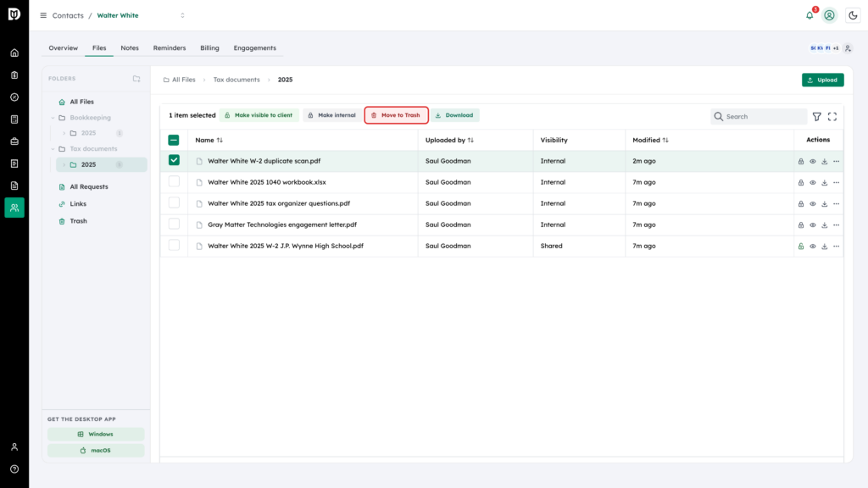
Task: Open more actions for J.P. Wynne W-2 row
Action: (836, 247)
